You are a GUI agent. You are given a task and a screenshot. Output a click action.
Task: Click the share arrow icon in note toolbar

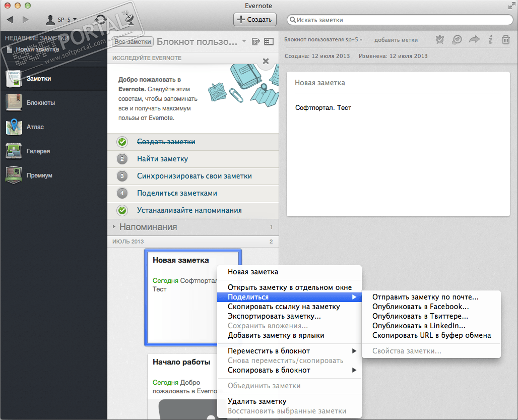(x=474, y=40)
